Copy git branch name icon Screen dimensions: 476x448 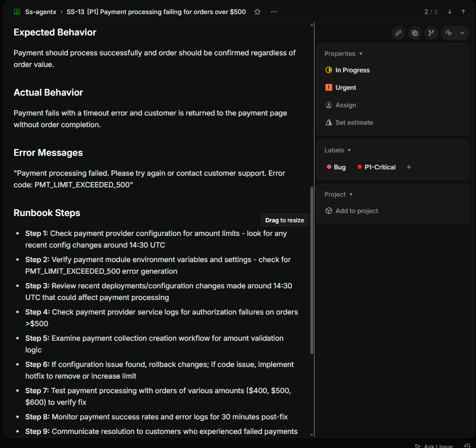pos(431,33)
